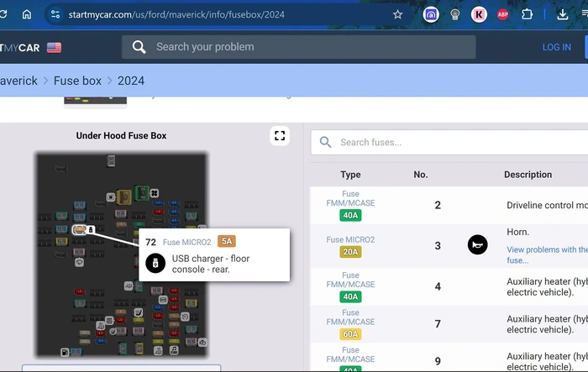Click the seat icon marker on diagram
Screen dimensions: 588x372
click(139, 312)
